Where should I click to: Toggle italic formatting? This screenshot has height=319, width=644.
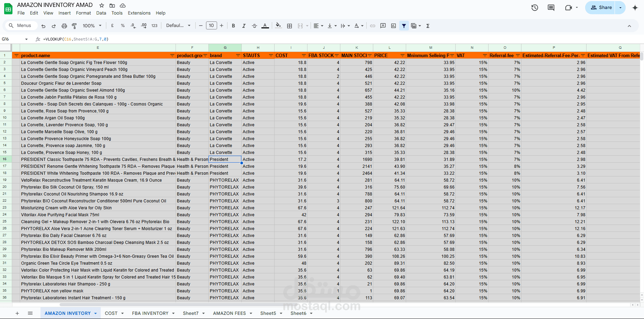click(x=244, y=26)
